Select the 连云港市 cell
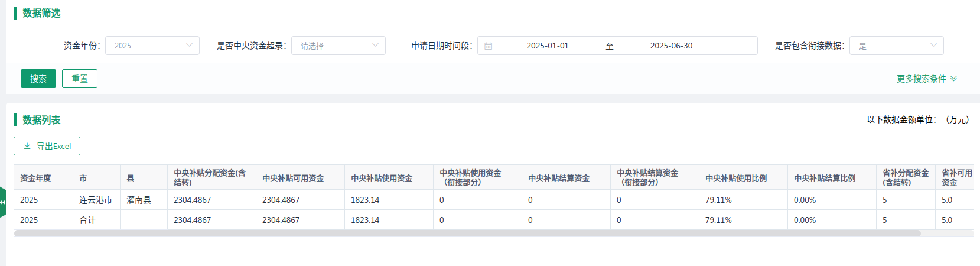Viewport: 980px width, 266px height. 96,200
